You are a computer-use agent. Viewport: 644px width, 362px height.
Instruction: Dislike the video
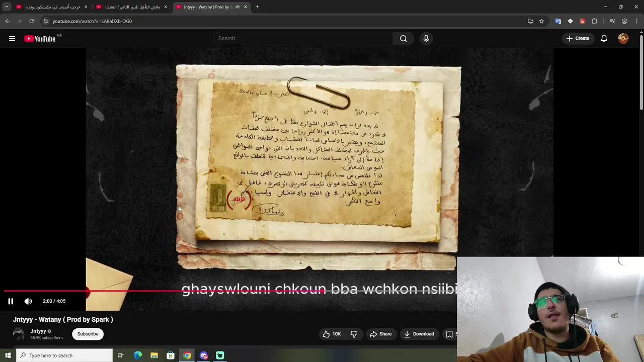tap(354, 334)
